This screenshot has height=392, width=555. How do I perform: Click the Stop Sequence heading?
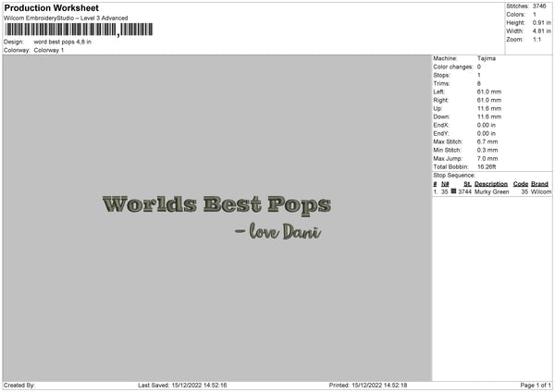[x=454, y=175]
